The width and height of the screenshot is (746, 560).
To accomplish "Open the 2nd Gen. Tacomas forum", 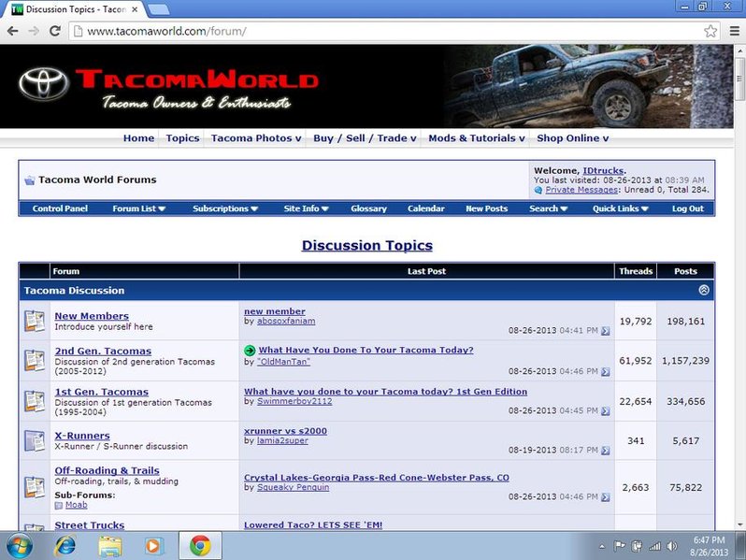I will coord(103,351).
